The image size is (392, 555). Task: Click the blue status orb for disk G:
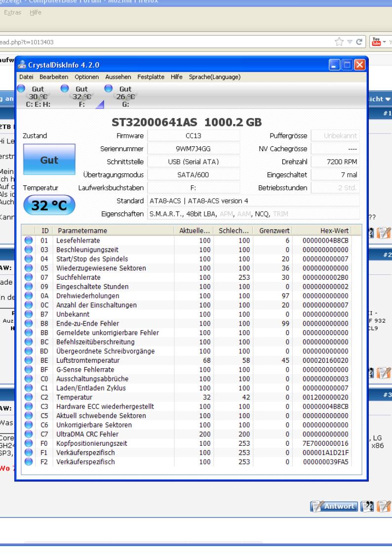click(108, 88)
